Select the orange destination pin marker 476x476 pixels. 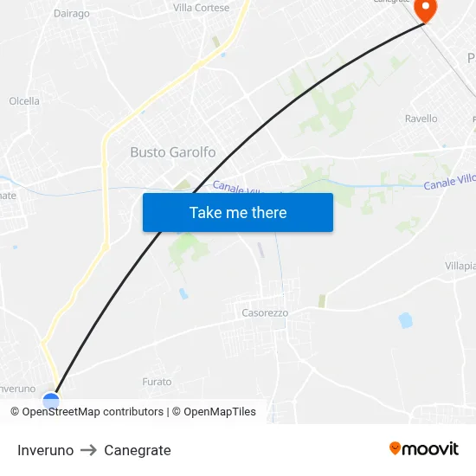pyautogui.click(x=425, y=10)
